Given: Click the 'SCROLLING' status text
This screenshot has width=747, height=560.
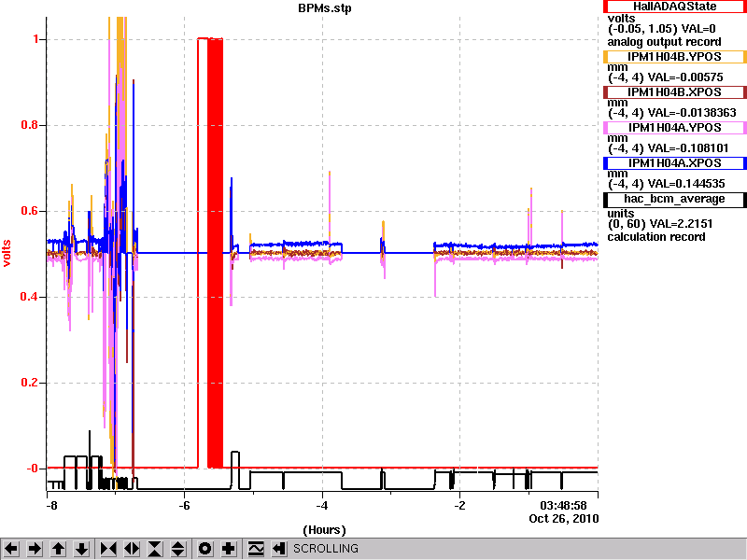Looking at the screenshot, I should pyautogui.click(x=326, y=549).
